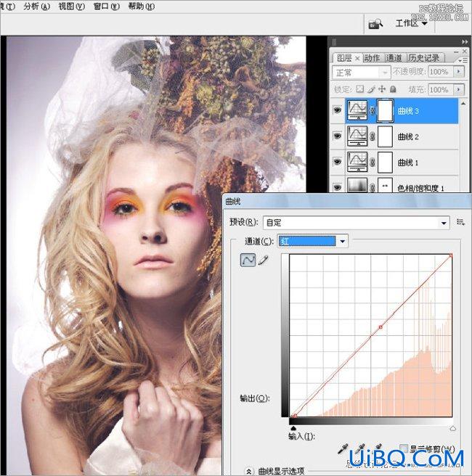Screen dimensions: 472x476
Task: Select the pencil draw-curve tool
Action: [x=263, y=260]
